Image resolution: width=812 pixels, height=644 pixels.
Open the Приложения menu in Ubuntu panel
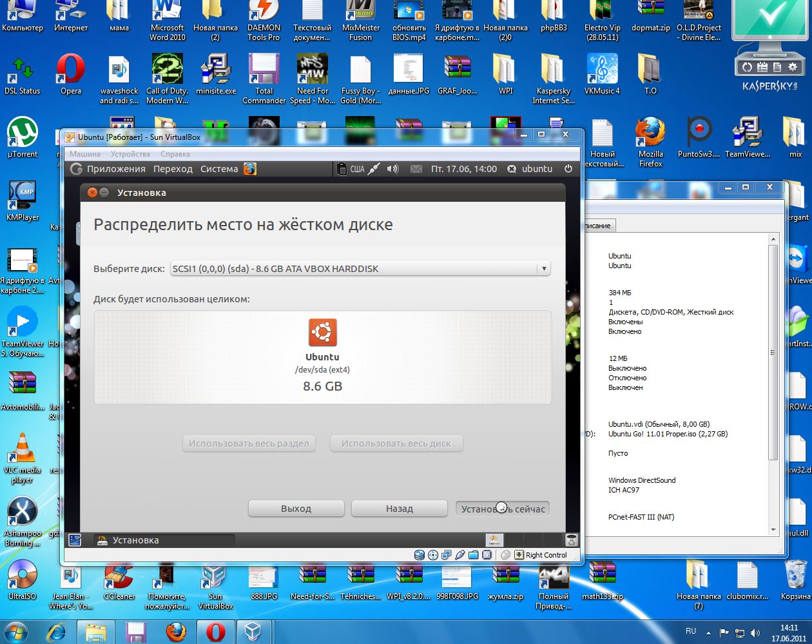coord(116,169)
